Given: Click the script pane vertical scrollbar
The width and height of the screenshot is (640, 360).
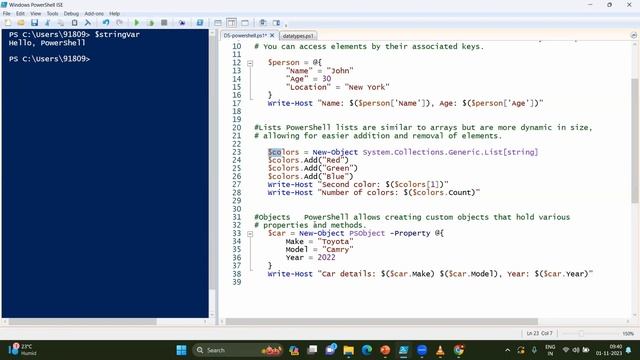Looking at the screenshot, I should point(635,140).
